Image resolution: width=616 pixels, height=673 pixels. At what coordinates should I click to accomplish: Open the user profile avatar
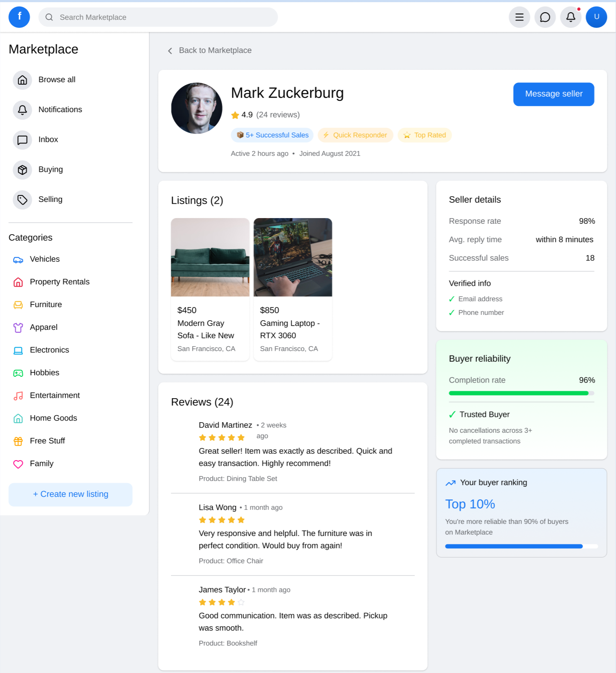(x=596, y=17)
